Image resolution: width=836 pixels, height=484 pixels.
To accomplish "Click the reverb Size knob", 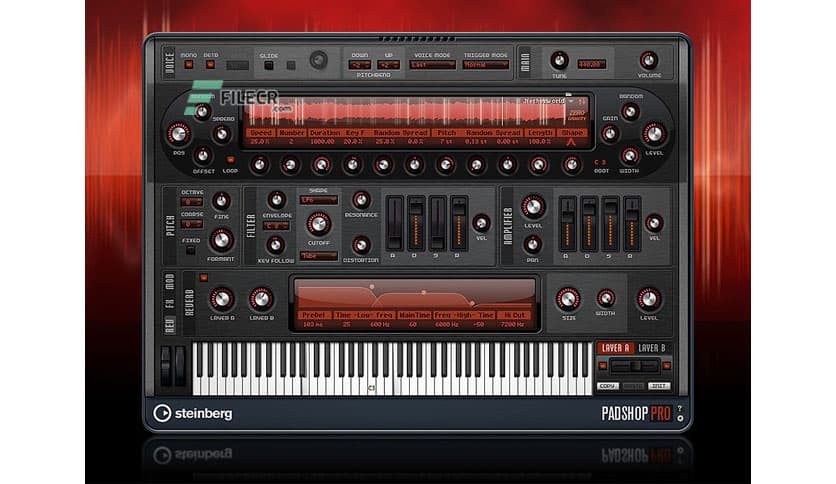I will point(568,298).
